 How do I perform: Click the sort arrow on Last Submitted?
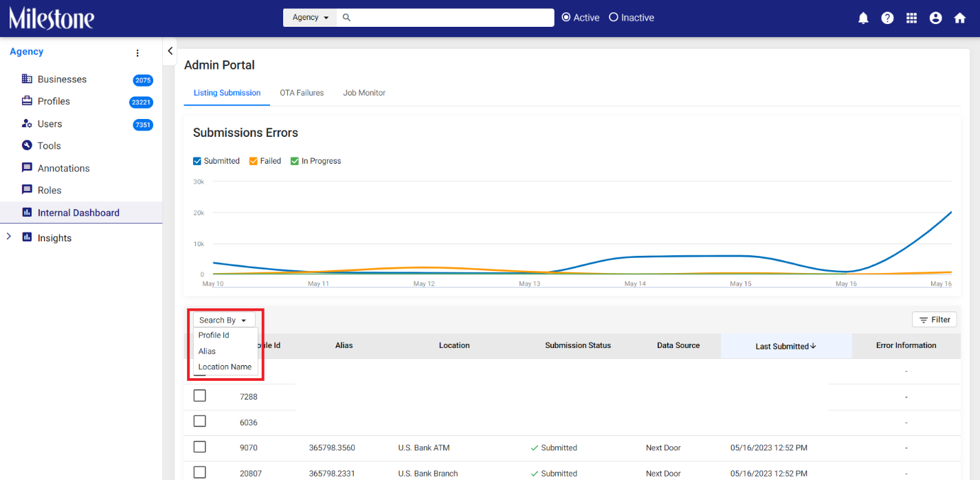813,346
